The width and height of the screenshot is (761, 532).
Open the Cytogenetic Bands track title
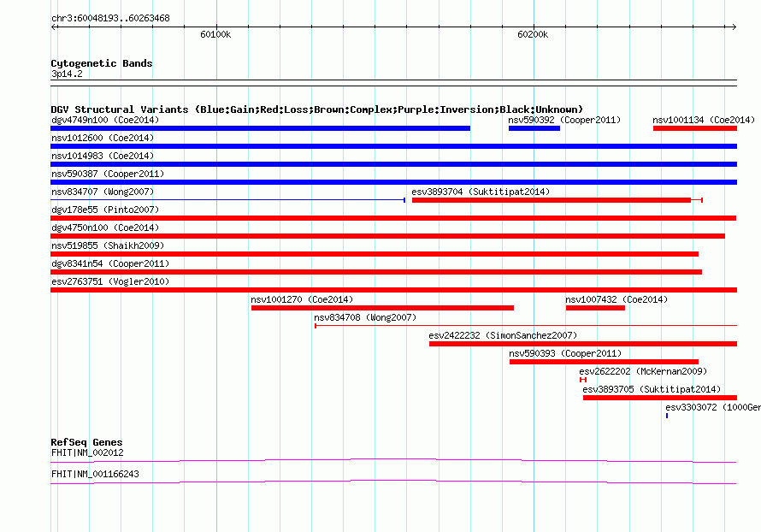(x=102, y=63)
